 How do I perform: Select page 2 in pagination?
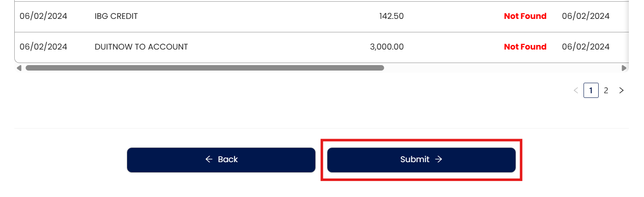pyautogui.click(x=606, y=90)
